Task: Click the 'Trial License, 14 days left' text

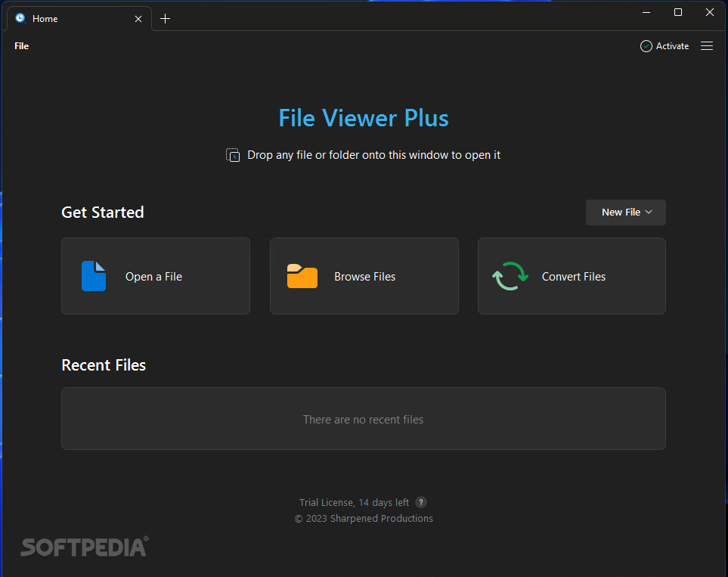Action: (355, 503)
